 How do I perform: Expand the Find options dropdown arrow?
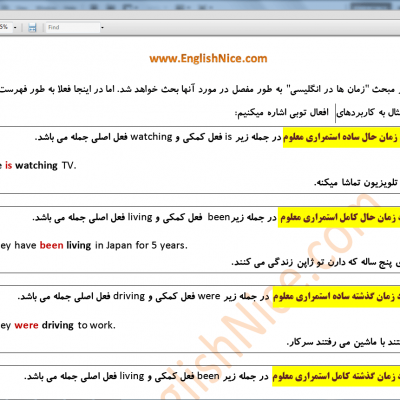tap(102, 28)
